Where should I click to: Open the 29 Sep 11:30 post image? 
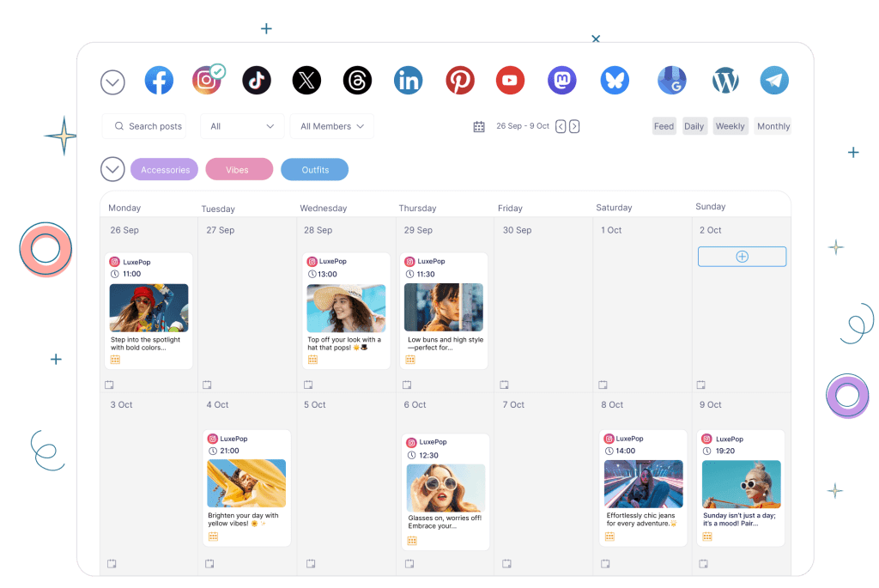(444, 307)
